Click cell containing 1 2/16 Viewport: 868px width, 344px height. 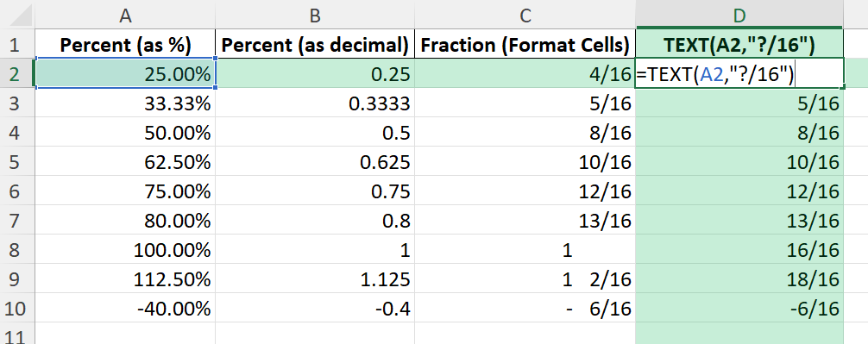[x=525, y=278]
